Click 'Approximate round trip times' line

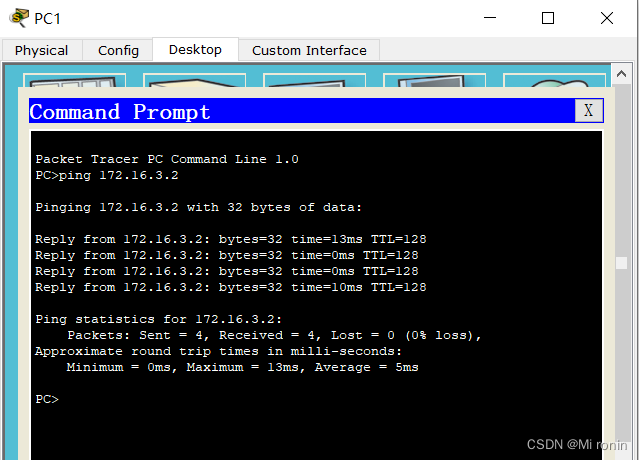[218, 351]
